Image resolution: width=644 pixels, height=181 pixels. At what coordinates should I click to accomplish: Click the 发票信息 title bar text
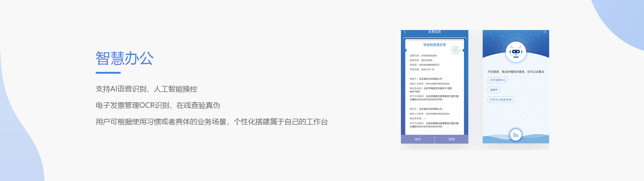point(434,32)
